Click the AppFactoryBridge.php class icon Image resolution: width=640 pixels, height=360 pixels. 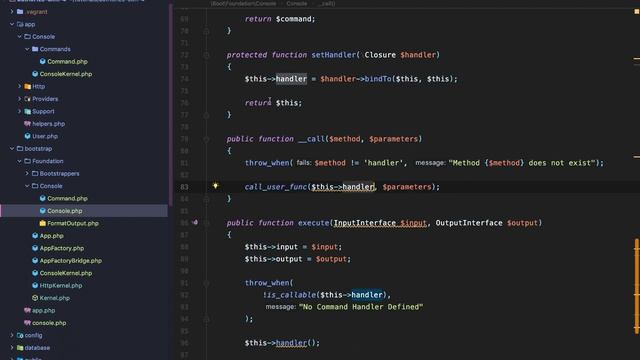[x=35, y=260]
